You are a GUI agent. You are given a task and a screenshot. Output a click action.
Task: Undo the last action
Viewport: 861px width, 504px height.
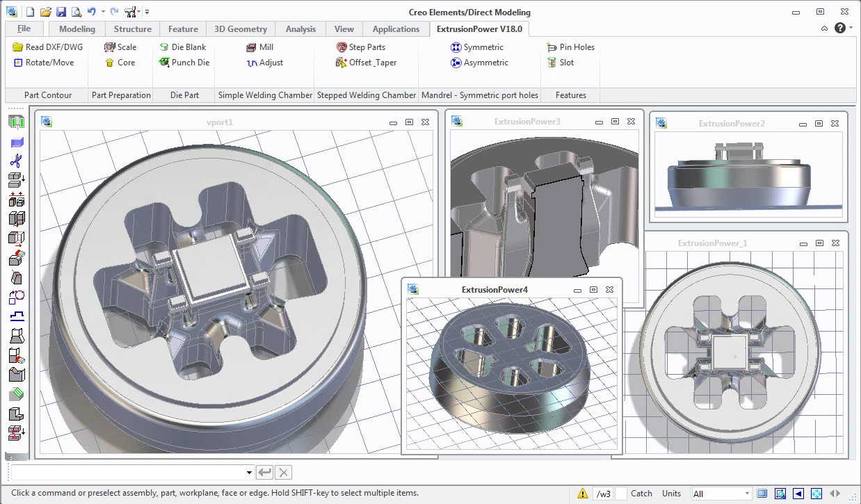pos(92,12)
